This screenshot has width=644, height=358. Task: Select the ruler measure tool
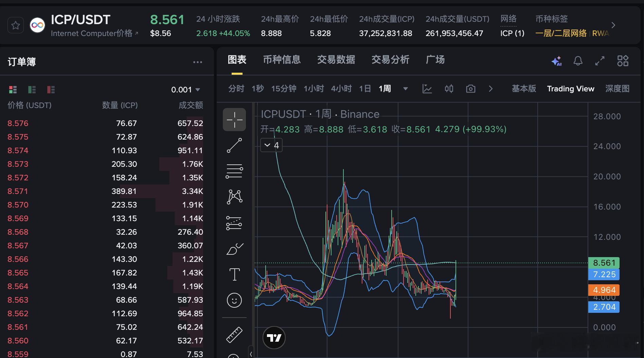234,335
